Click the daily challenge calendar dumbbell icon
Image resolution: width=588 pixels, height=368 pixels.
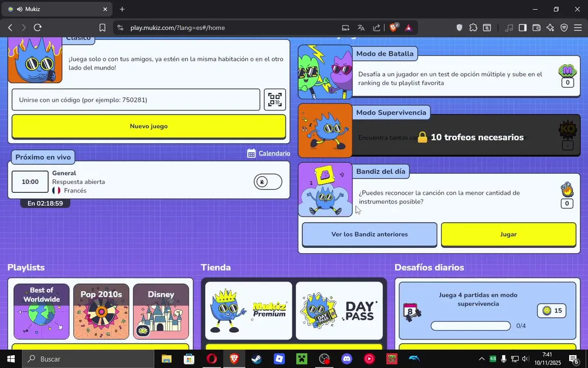pyautogui.click(x=411, y=312)
